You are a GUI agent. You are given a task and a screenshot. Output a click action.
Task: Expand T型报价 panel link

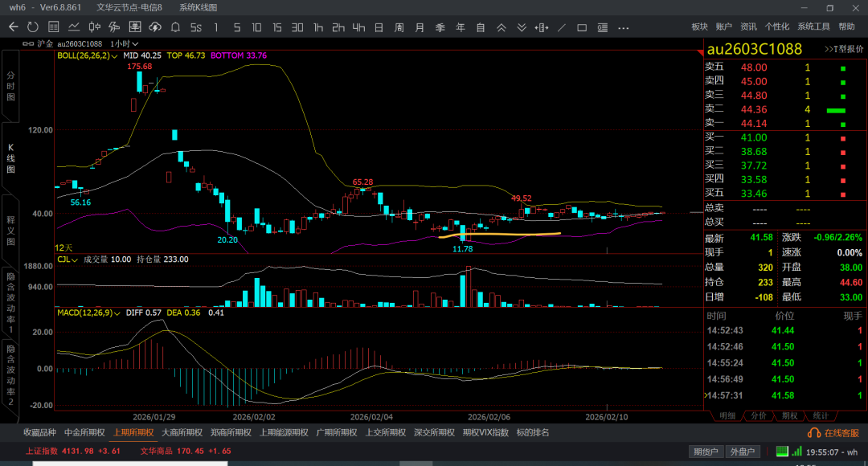point(843,49)
